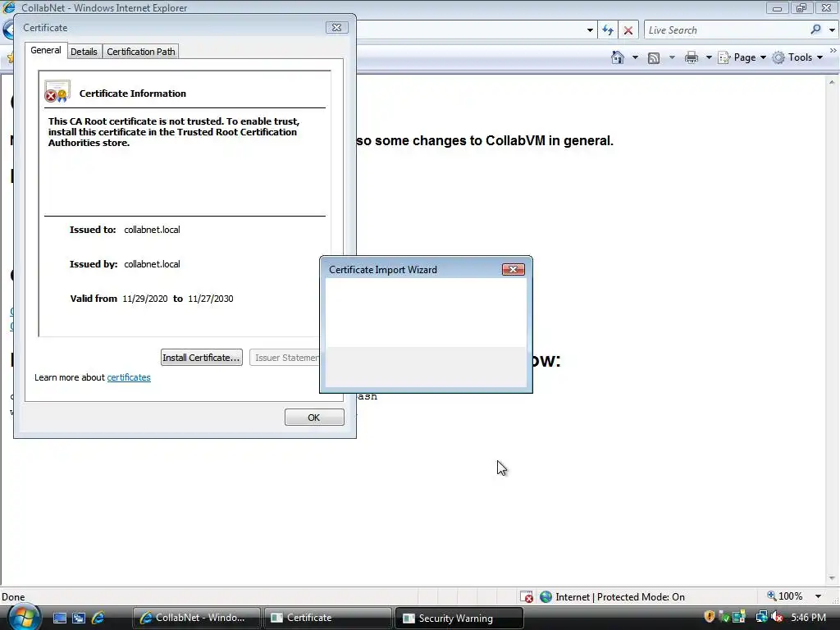Screen dimensions: 840x630
Task: Click OK in the Certificate dialog
Action: point(314,418)
